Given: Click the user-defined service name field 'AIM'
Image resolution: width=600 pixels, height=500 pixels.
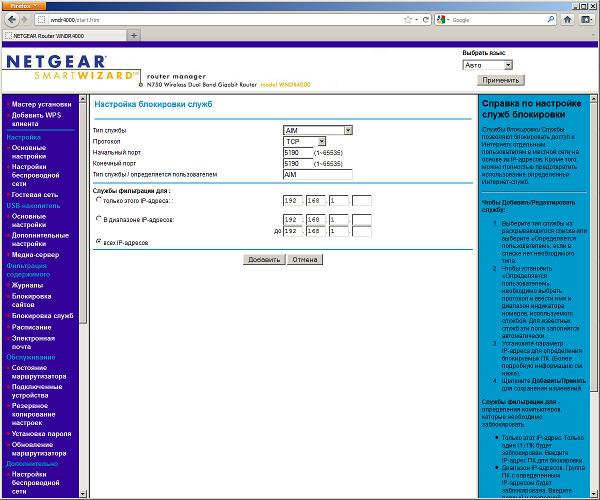Looking at the screenshot, I should click(x=318, y=174).
